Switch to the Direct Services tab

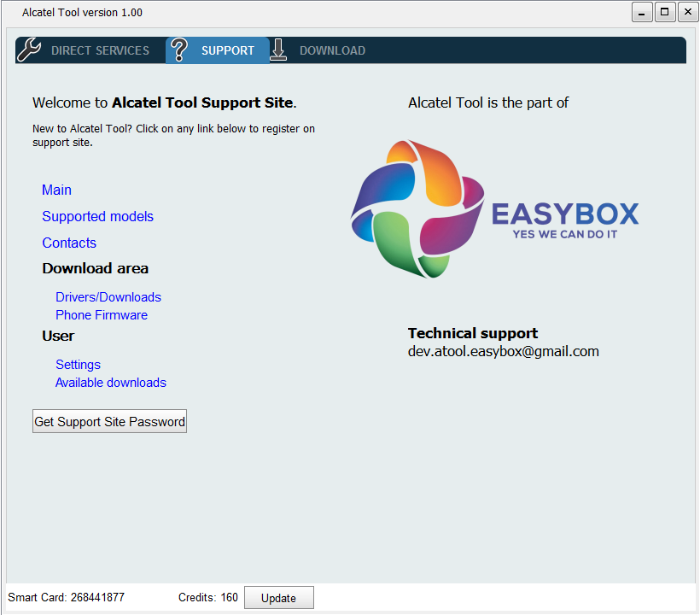[x=90, y=50]
